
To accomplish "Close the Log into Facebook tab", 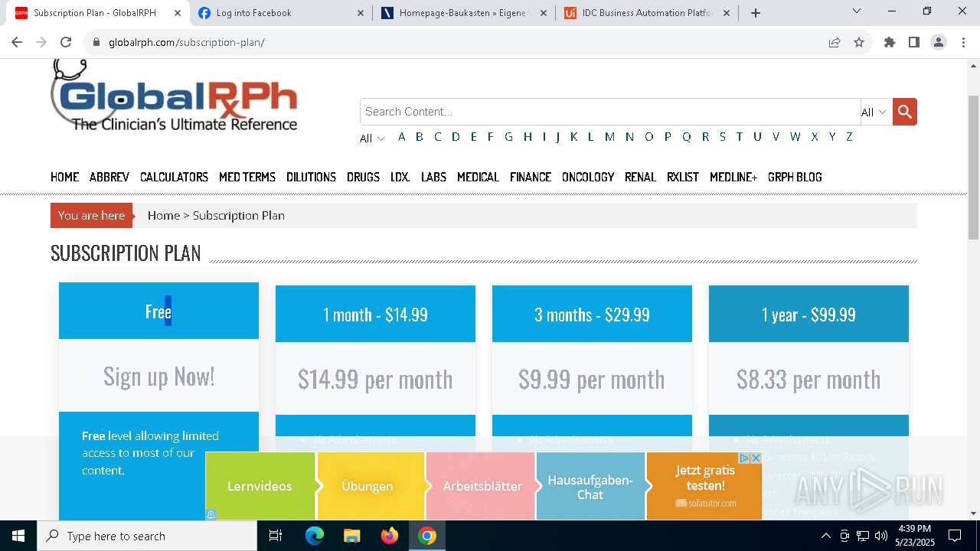I will (x=360, y=13).
